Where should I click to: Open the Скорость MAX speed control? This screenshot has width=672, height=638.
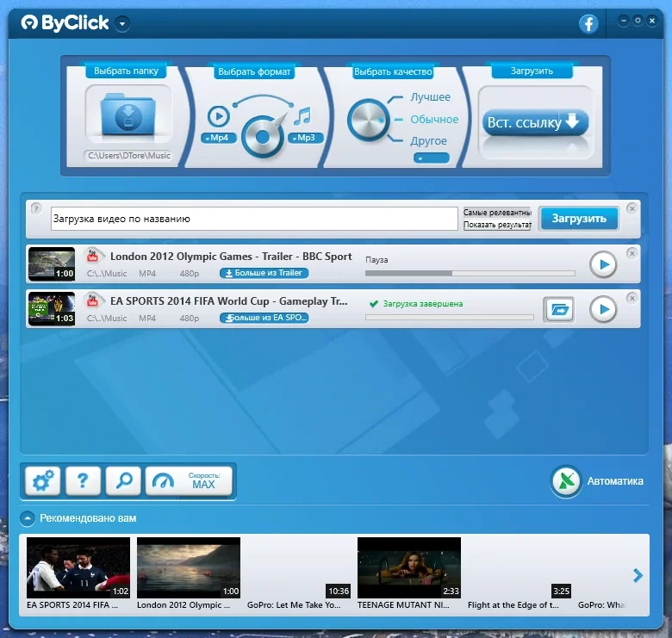coord(189,480)
